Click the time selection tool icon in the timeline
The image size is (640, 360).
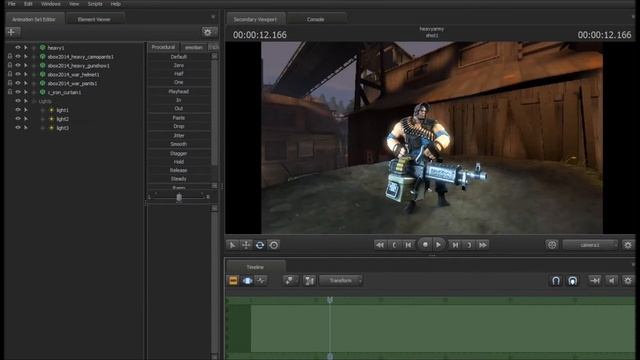coord(309,280)
